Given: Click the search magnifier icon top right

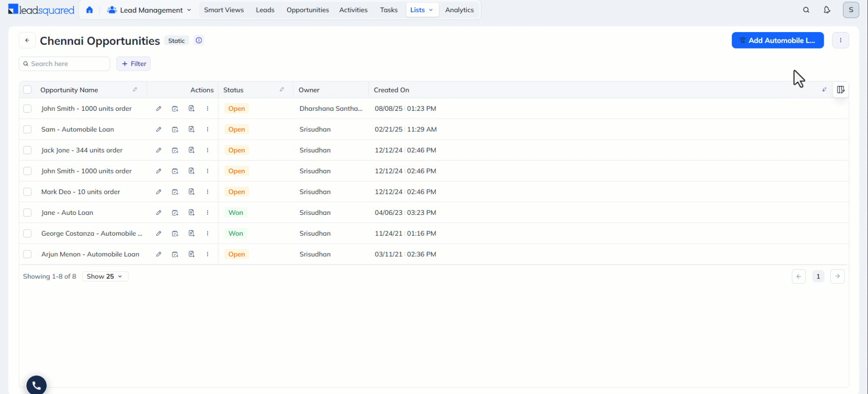Looking at the screenshot, I should pyautogui.click(x=806, y=10).
